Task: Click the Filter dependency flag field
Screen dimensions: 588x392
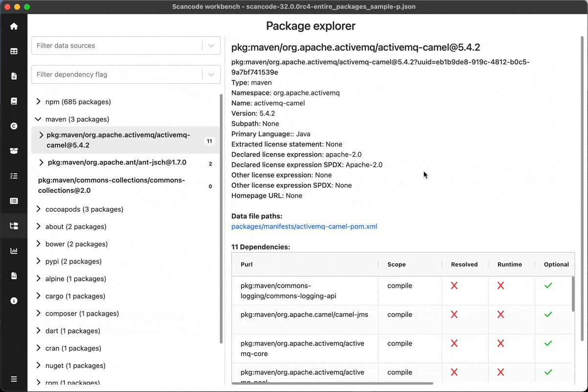Action: tap(126, 74)
